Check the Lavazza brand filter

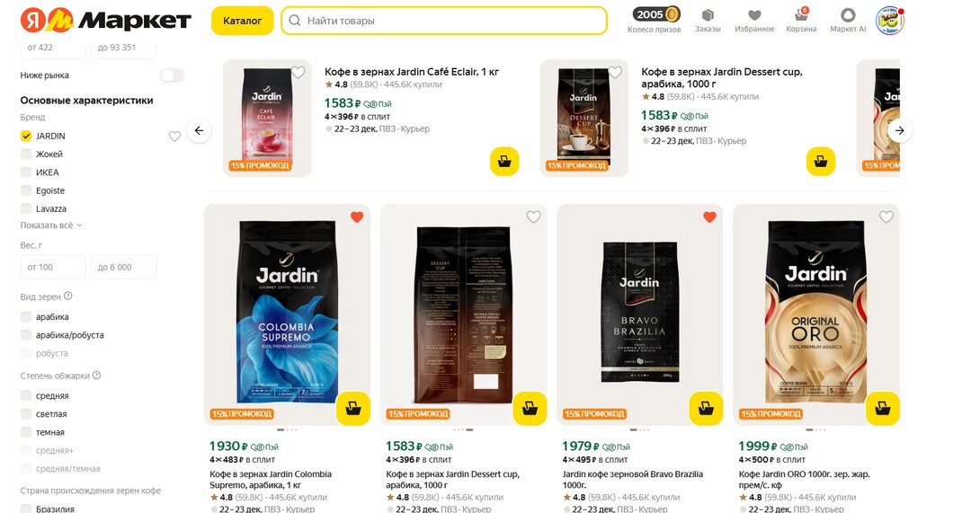coord(26,208)
